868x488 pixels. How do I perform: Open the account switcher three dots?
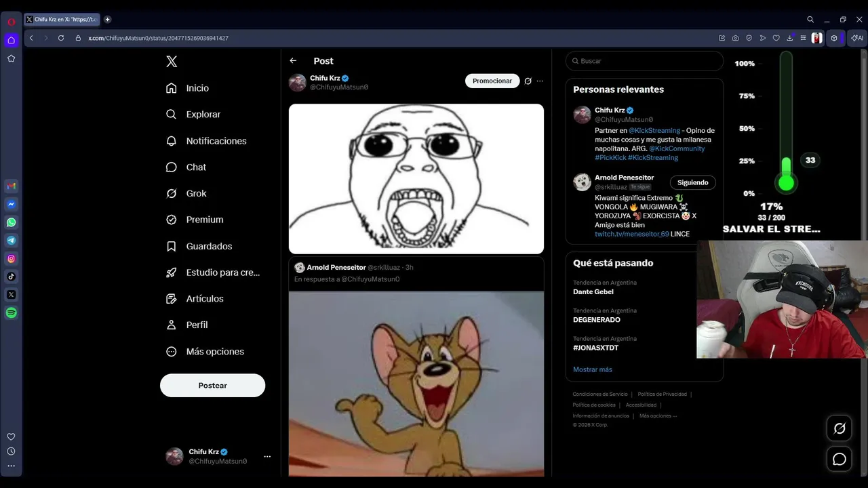(267, 457)
